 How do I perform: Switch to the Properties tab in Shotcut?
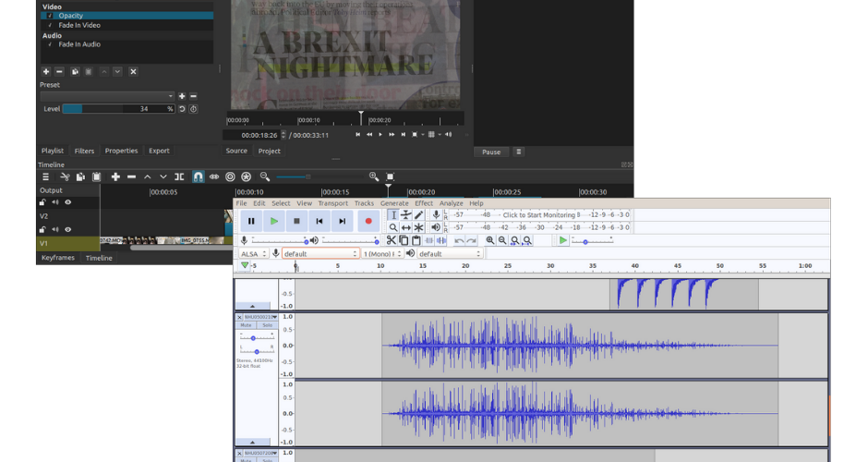pyautogui.click(x=121, y=151)
